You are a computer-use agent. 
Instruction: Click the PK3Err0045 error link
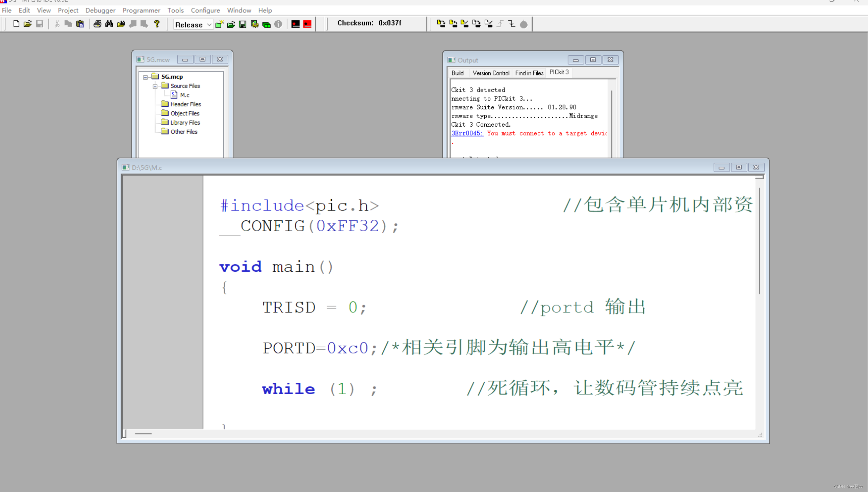tap(467, 133)
